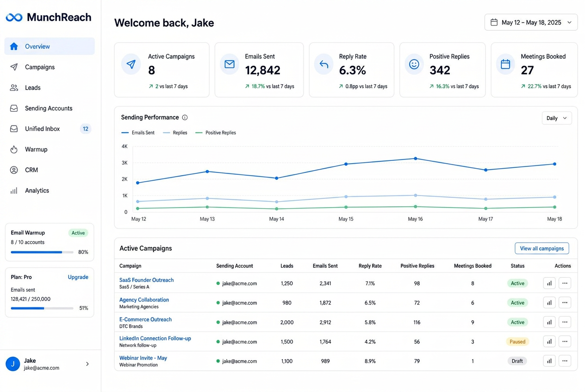The width and height of the screenshot is (585, 392).
Task: Click the MunchReach infinity logo
Action: pyautogui.click(x=14, y=18)
